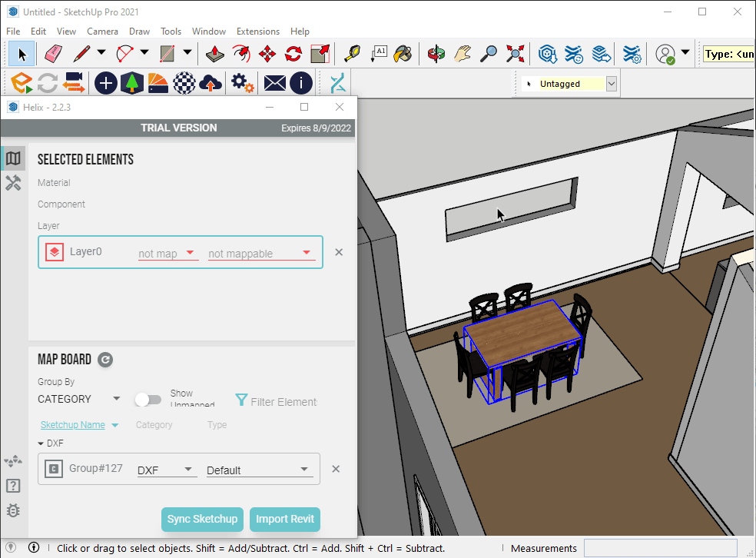Select the arrow Select tool
The height and width of the screenshot is (558, 756).
point(22,54)
